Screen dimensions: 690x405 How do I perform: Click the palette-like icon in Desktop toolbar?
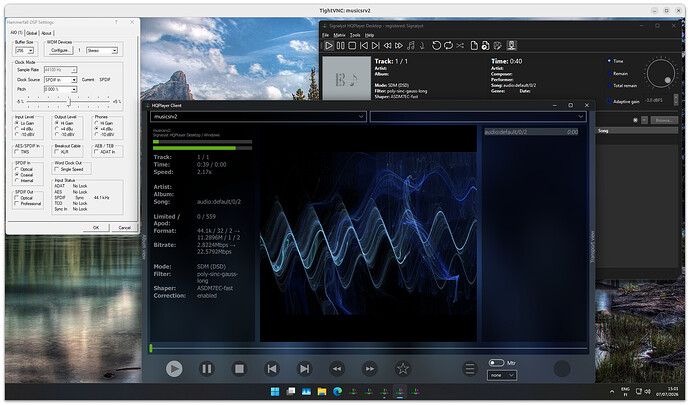point(498,45)
